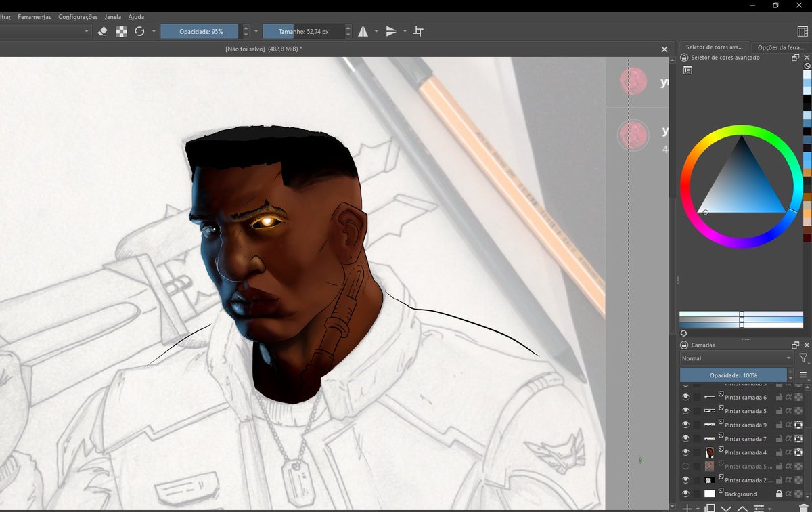Float the Camadas docker
812x512 pixels.
796,345
